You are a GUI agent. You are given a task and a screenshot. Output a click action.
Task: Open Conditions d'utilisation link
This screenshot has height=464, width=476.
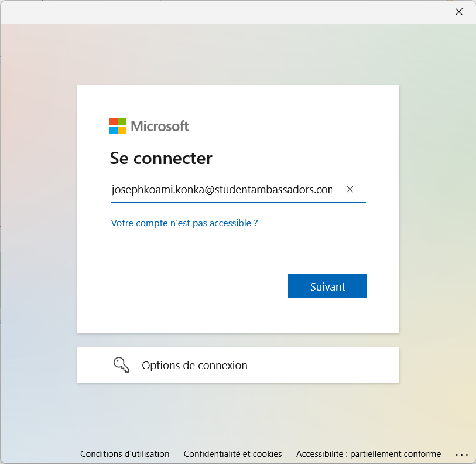coord(125,454)
